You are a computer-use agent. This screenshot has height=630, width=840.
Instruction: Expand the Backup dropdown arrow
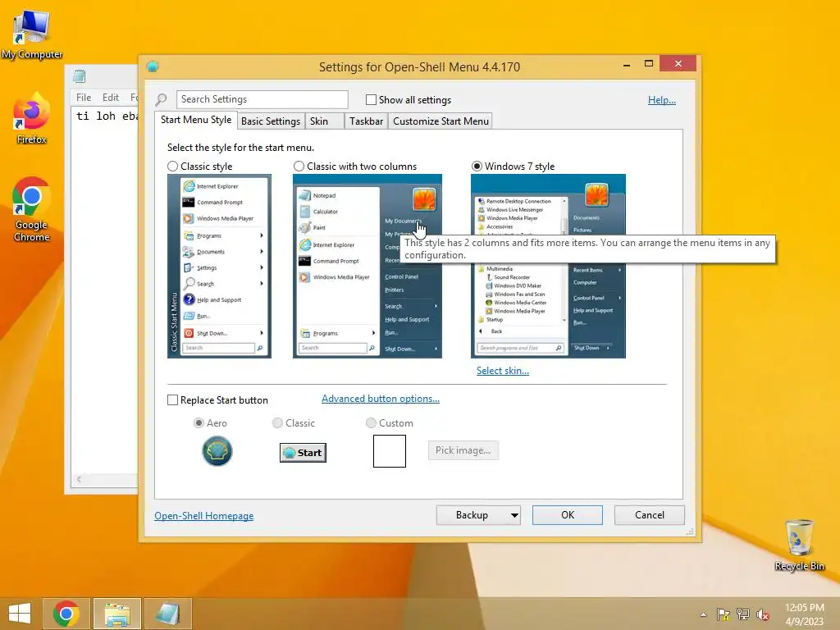[514, 515]
